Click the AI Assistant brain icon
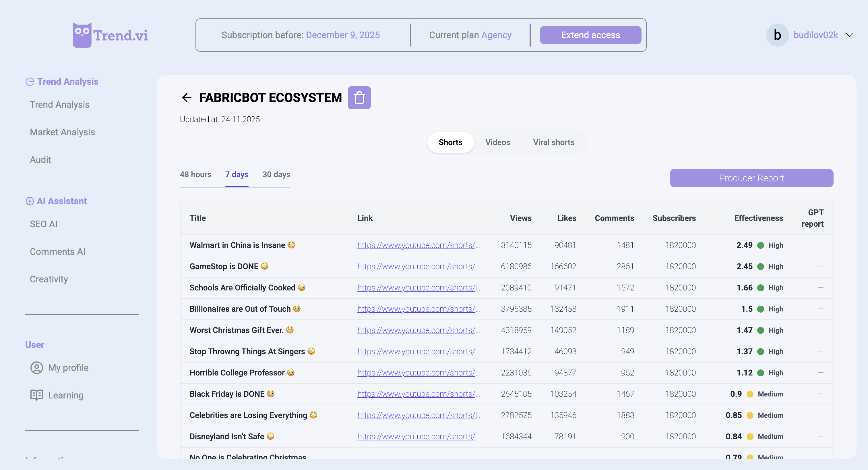The width and height of the screenshot is (868, 470). point(30,201)
